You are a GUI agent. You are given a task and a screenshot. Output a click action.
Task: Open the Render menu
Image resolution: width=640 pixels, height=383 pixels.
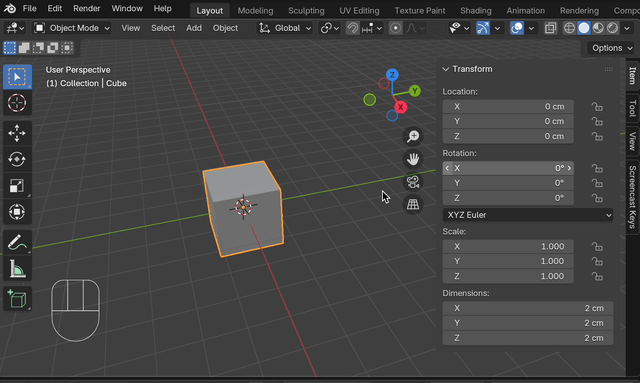87,9
